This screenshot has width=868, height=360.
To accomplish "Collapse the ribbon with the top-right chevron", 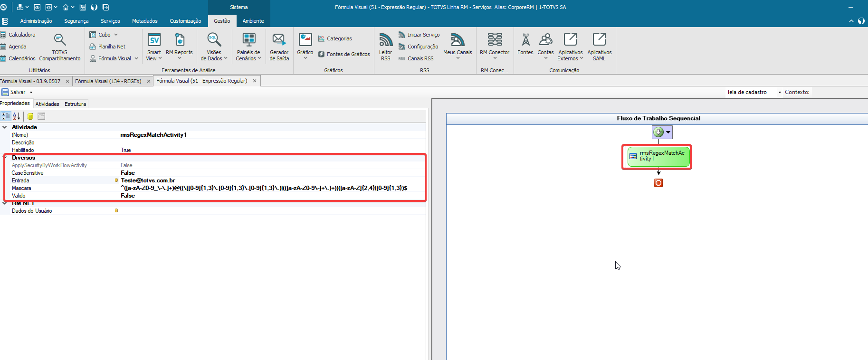I will [851, 21].
